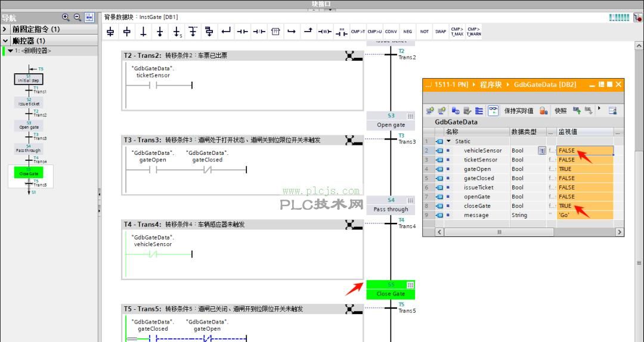Insert CMP>T instruction
Image resolution: width=644 pixels, height=342 pixels.
click(x=358, y=31)
